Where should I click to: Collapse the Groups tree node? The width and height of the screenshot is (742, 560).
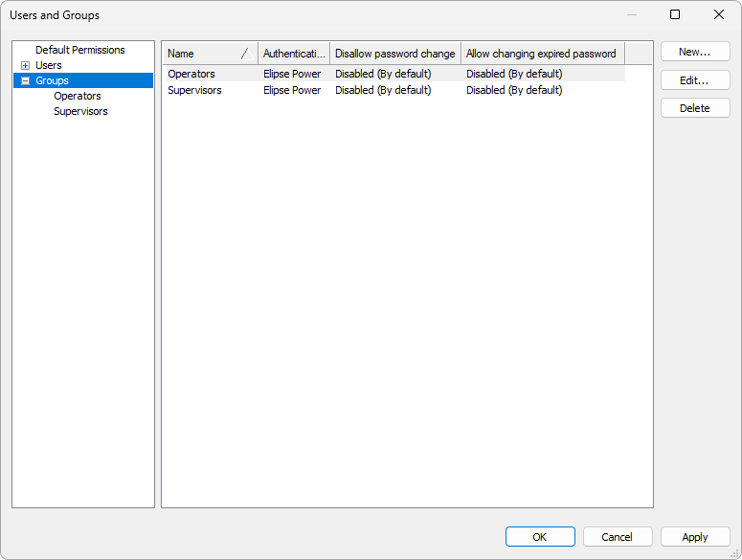pyautogui.click(x=25, y=81)
